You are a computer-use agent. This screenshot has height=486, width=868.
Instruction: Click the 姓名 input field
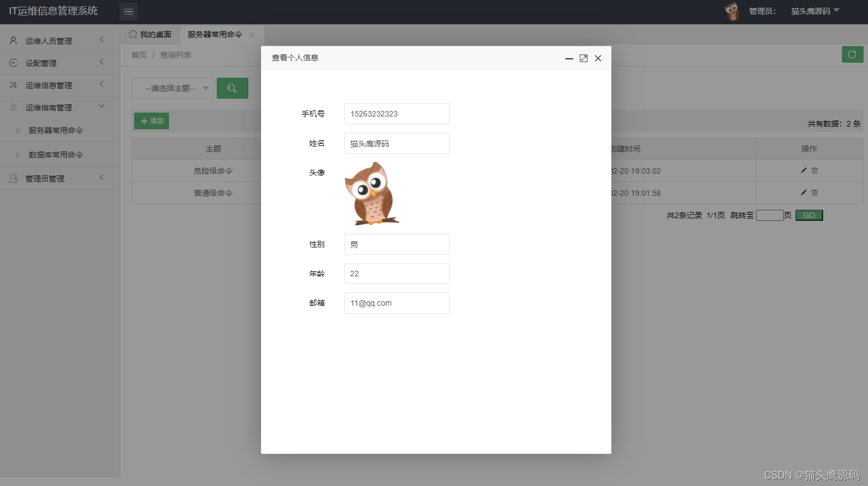(397, 143)
